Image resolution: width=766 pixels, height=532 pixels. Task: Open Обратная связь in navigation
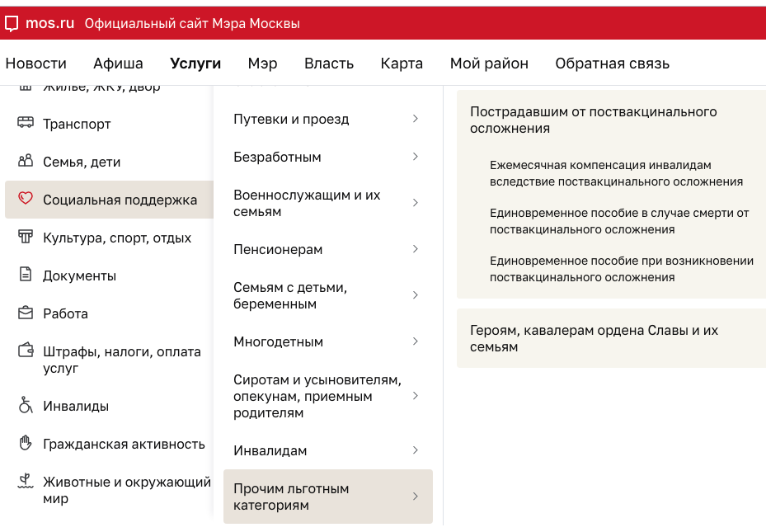coord(612,64)
